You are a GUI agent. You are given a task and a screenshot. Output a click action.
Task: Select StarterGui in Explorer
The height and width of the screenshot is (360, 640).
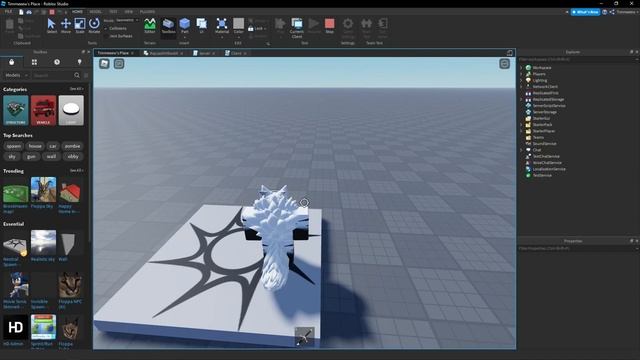pos(541,118)
